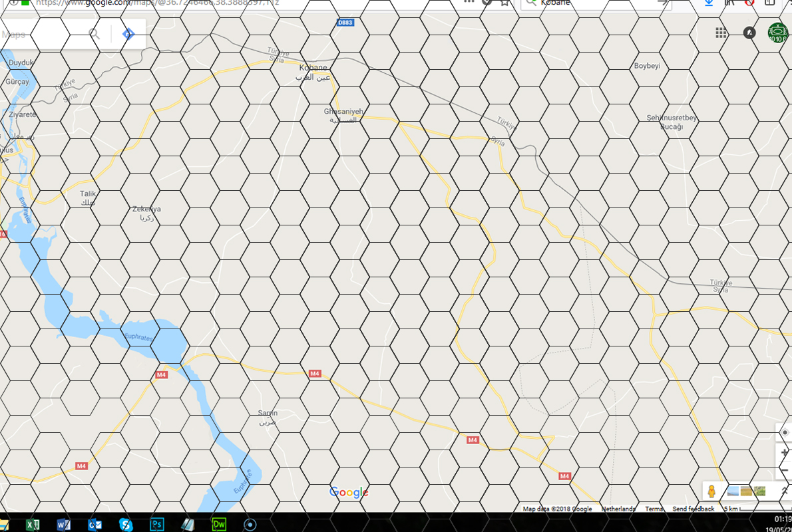The image size is (792, 532).
Task: Open the first imagery thumbnail (blue sky)
Action: click(732, 491)
